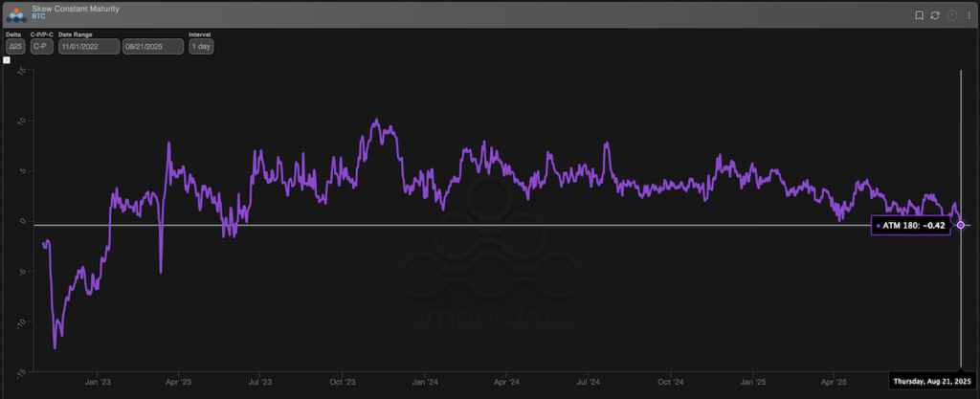Click the bookmark icon in the header

[x=919, y=15]
